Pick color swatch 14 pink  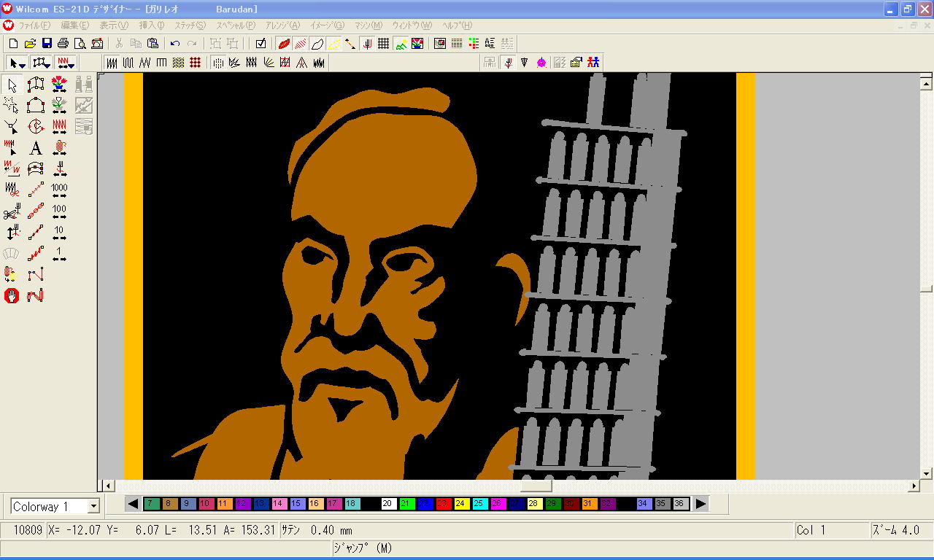point(279,504)
